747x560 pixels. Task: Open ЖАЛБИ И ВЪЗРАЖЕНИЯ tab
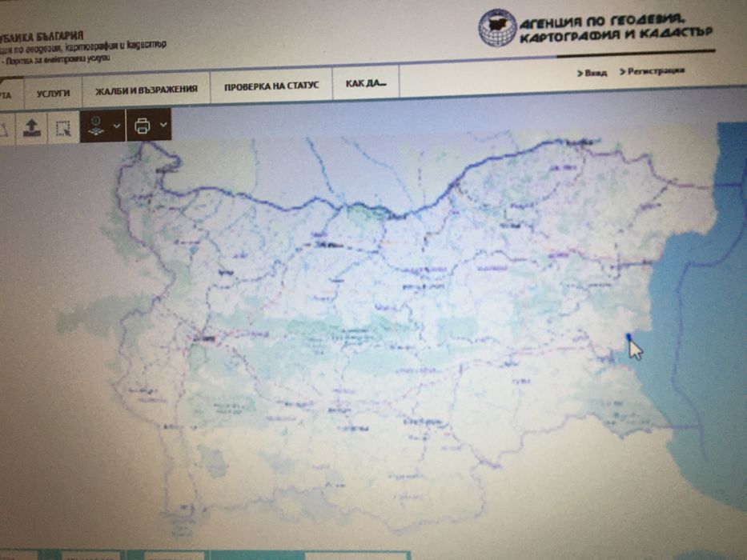[147, 90]
